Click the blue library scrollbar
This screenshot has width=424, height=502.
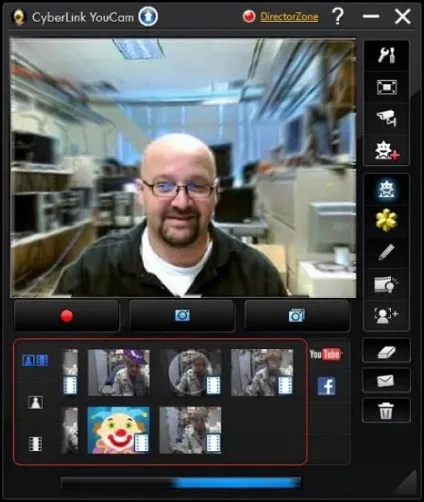[236, 483]
